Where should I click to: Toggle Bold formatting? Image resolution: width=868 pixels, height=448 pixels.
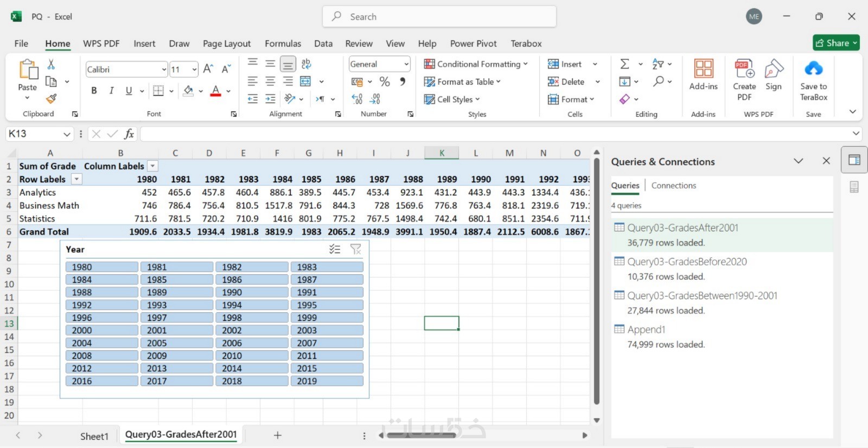pyautogui.click(x=94, y=91)
